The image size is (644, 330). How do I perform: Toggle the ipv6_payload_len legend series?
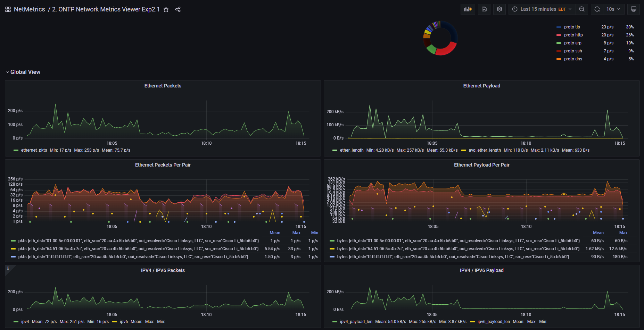click(494, 322)
